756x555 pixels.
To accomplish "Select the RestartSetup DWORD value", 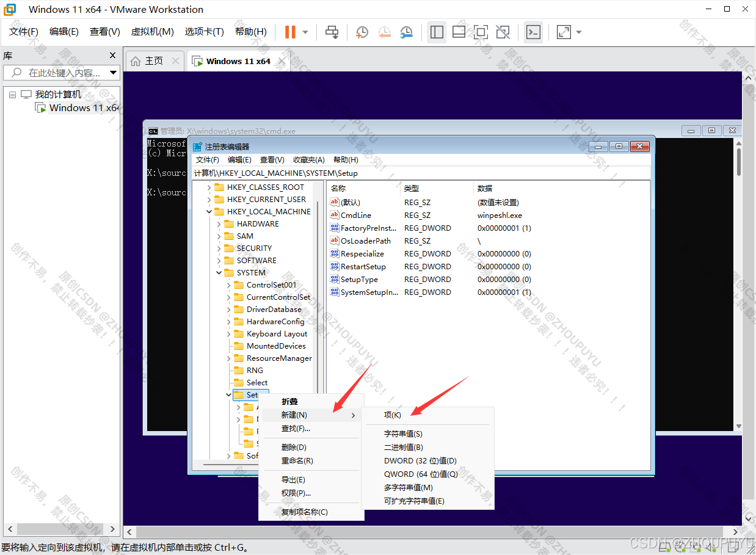I will pyautogui.click(x=358, y=266).
